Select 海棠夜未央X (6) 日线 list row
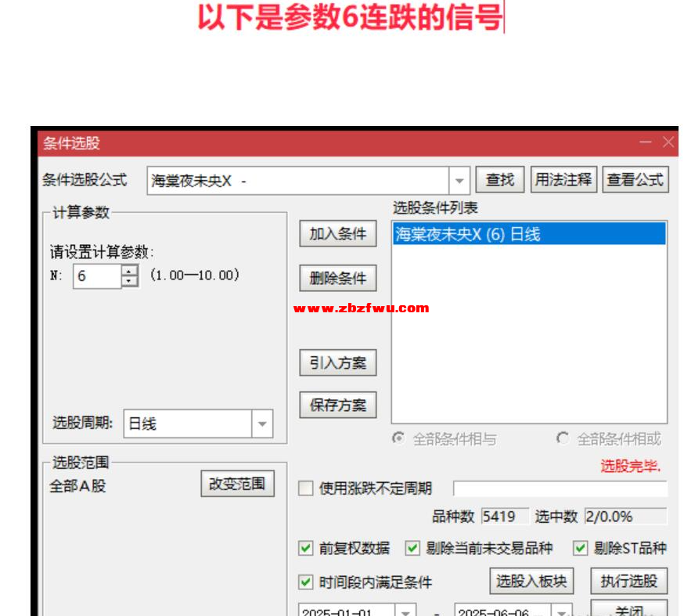Image resolution: width=684 pixels, height=616 pixels. tap(529, 234)
